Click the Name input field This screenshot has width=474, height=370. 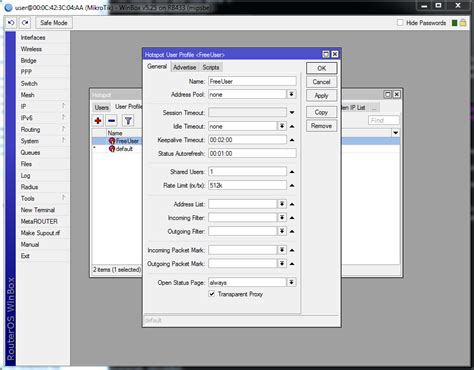point(252,81)
